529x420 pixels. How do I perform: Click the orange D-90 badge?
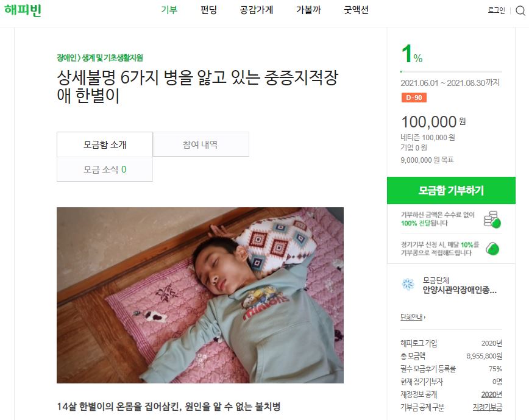coord(414,98)
